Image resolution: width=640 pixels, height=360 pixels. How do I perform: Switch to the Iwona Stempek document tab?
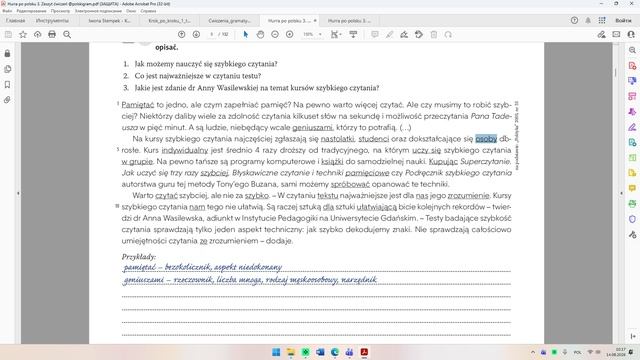tap(109, 20)
